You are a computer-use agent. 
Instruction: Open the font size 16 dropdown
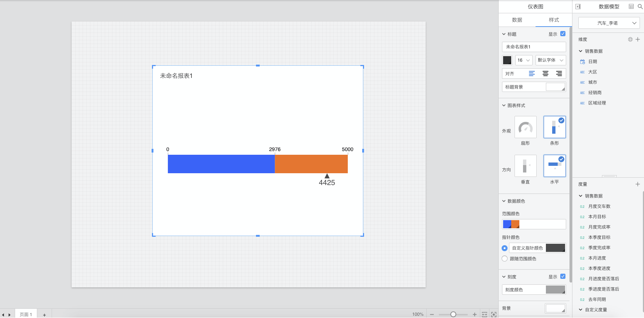tap(524, 60)
